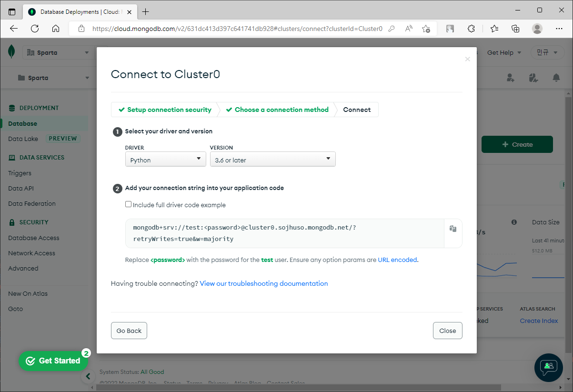Open the invite user icon in the header
The image size is (573, 392).
(511, 78)
